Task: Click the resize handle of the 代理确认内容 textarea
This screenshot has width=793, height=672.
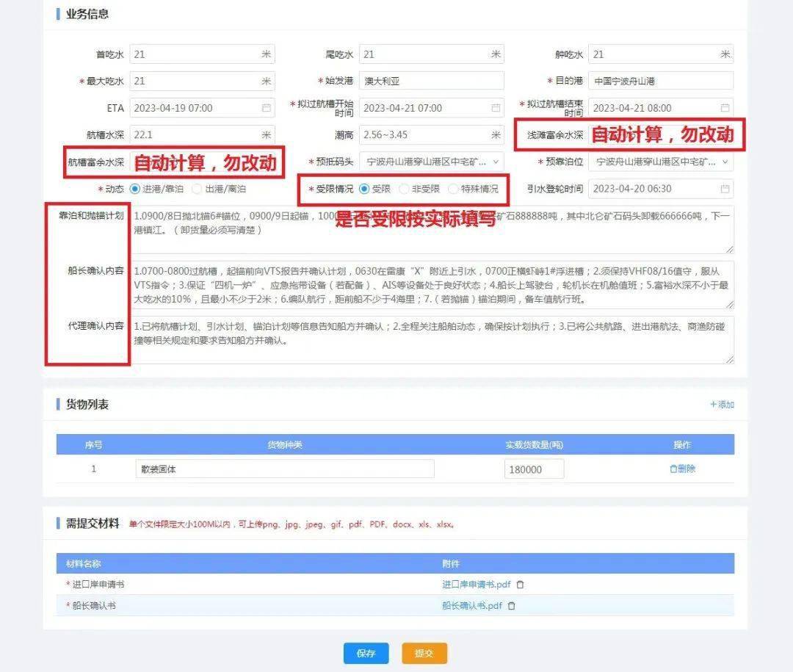Action: point(731,360)
